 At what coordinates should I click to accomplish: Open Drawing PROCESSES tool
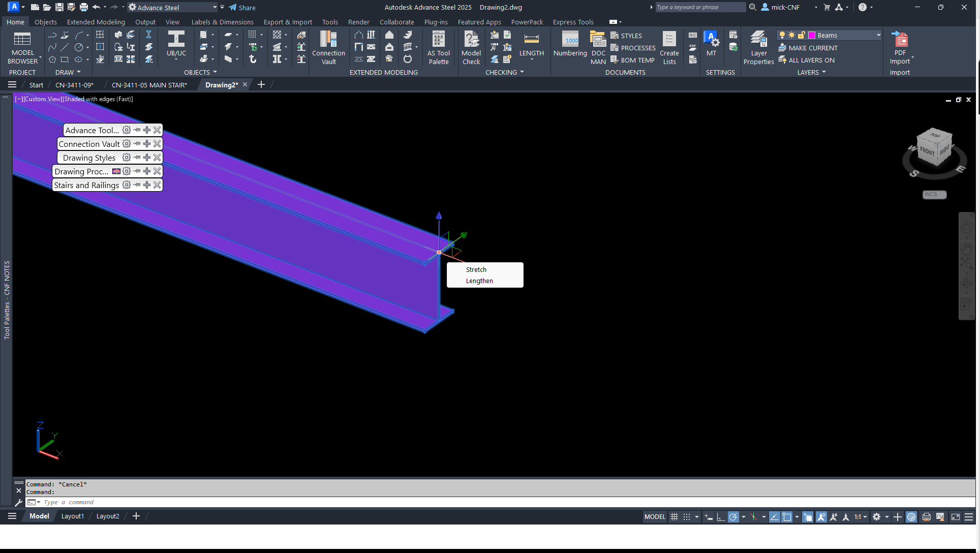[633, 48]
